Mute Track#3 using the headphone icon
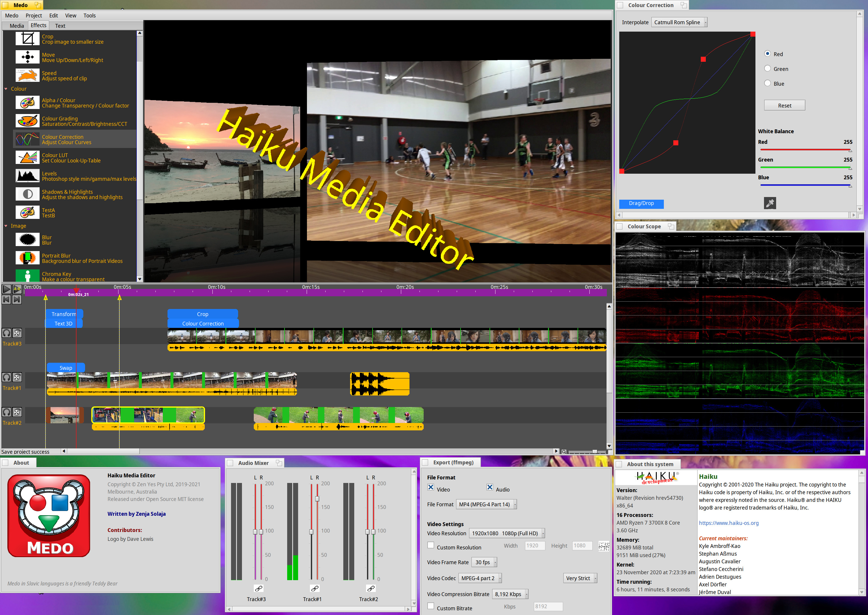This screenshot has width=868, height=615. (7, 333)
